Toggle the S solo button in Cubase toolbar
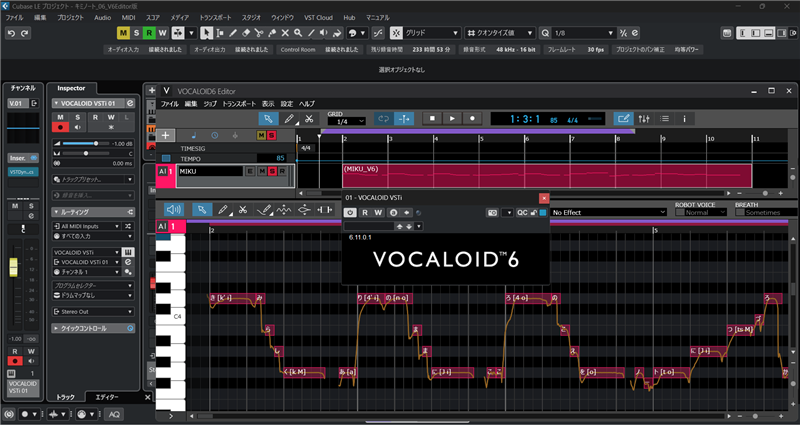The height and width of the screenshot is (425, 800). 136,33
